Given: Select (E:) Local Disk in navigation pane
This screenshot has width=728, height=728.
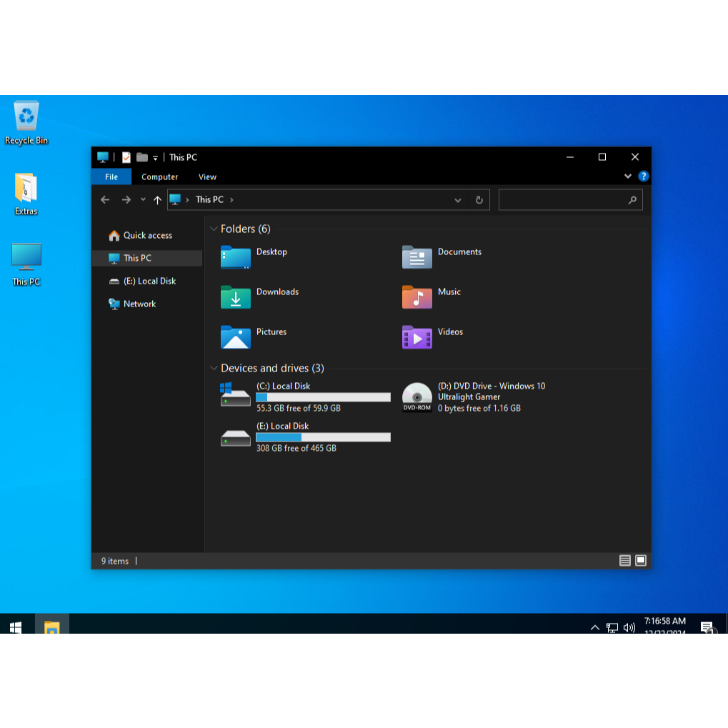Looking at the screenshot, I should [148, 281].
